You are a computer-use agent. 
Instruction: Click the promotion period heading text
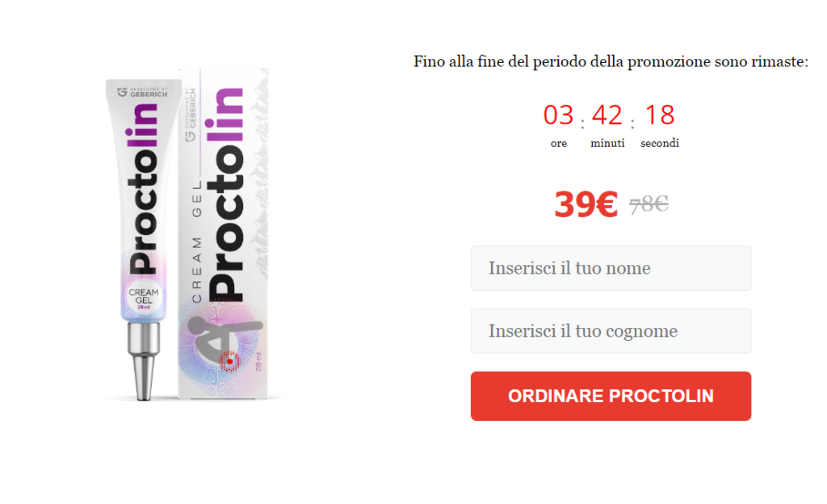[x=611, y=61]
